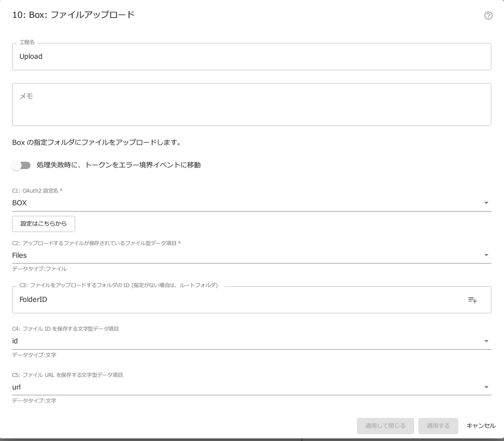Open the help question mark icon
This screenshot has height=441, width=504.
click(x=488, y=15)
